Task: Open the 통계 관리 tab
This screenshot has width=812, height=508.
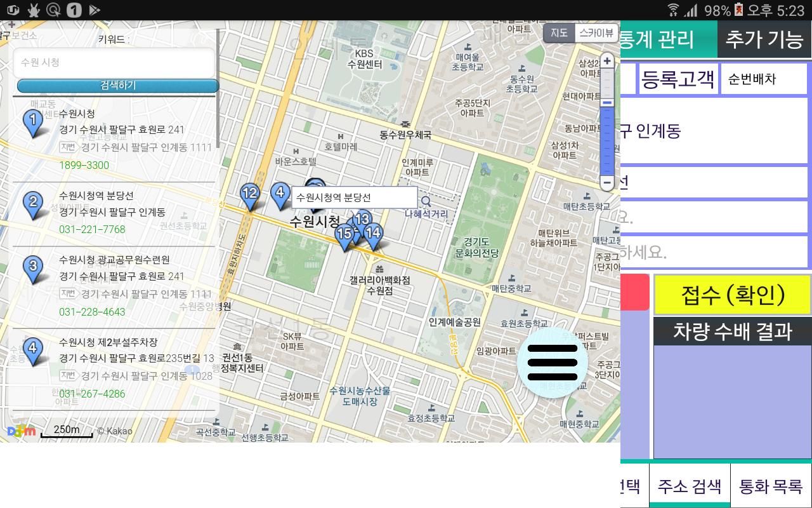Action: coord(669,39)
